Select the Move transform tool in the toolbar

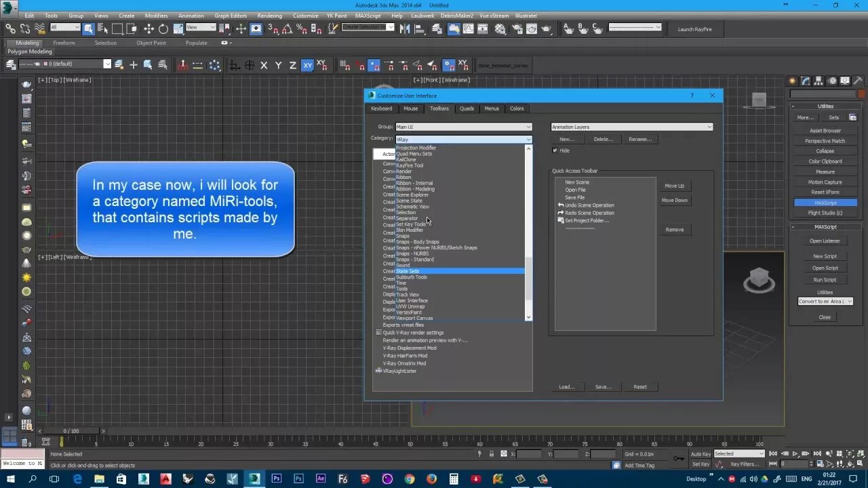(149, 28)
